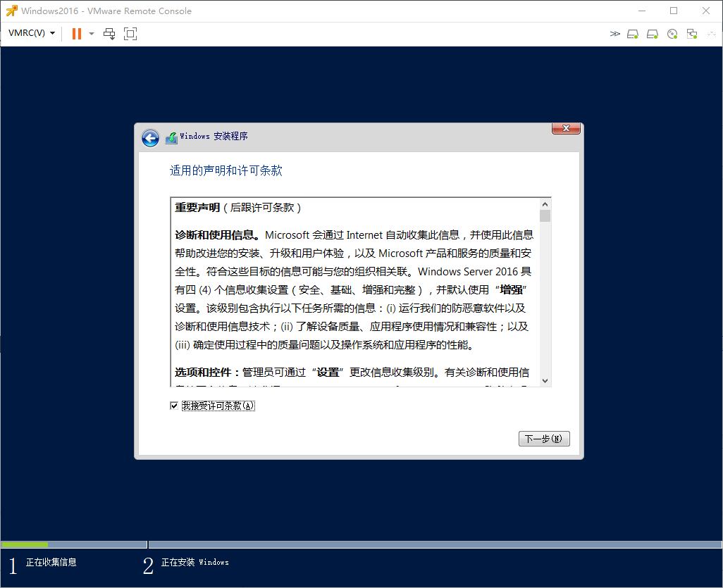This screenshot has height=588, width=723.
Task: Minimize the VMware Remote Console window
Action: 642,11
